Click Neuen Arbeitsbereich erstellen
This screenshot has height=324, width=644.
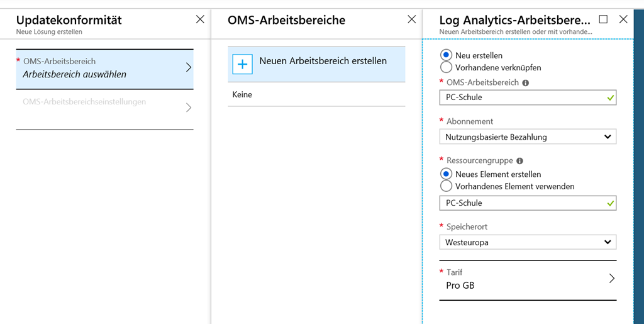click(x=323, y=62)
